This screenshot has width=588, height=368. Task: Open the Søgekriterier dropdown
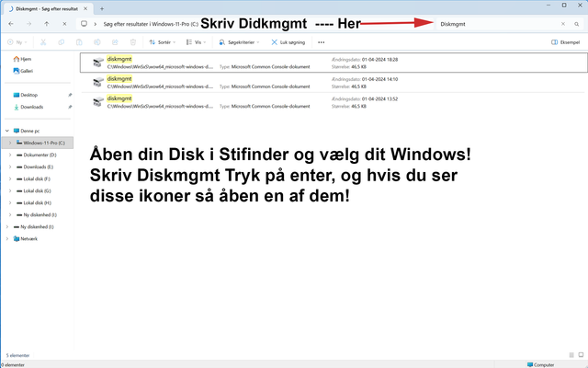240,42
